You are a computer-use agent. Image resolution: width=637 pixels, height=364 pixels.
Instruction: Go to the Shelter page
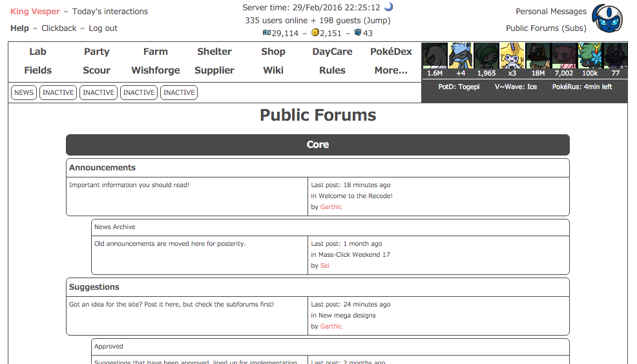click(214, 52)
